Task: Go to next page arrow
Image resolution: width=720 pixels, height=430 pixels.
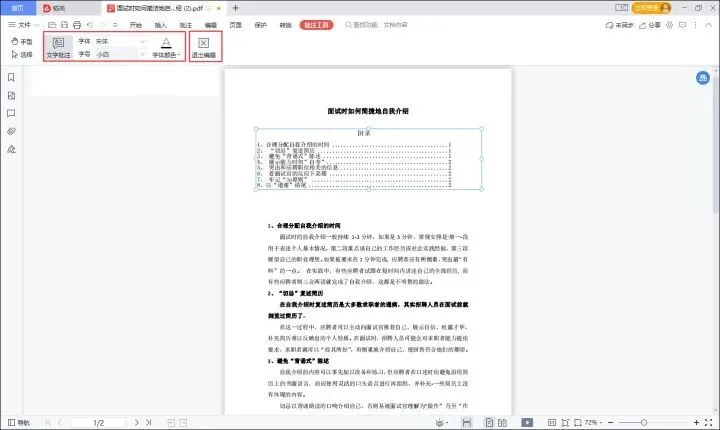Action: tap(136, 422)
